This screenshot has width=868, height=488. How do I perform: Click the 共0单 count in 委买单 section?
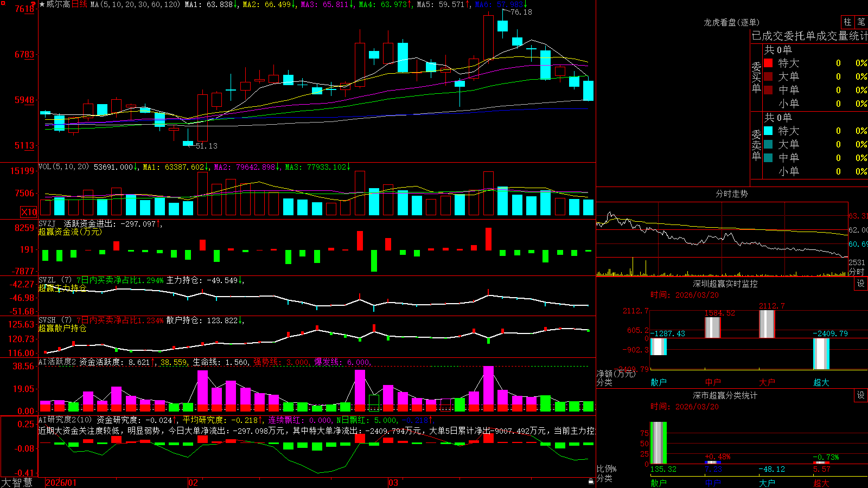pyautogui.click(x=778, y=50)
